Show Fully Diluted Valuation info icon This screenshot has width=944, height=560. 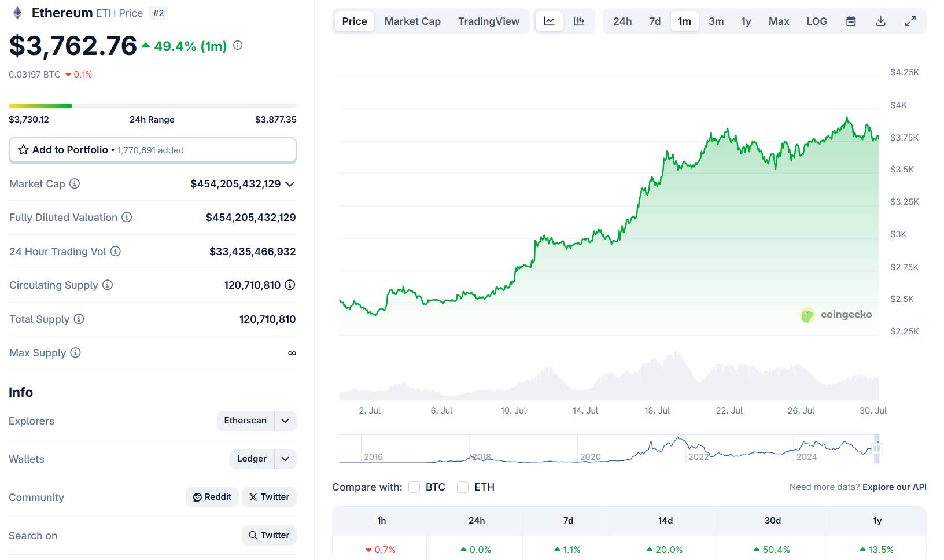(x=127, y=217)
